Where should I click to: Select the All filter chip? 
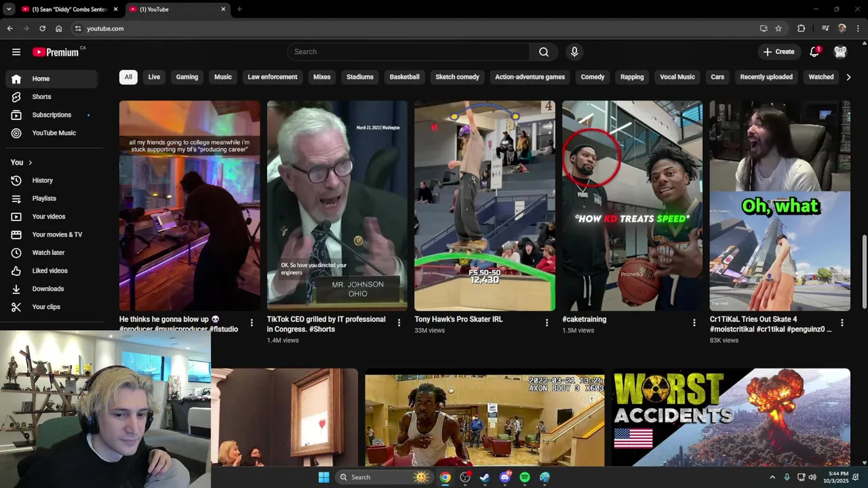128,77
